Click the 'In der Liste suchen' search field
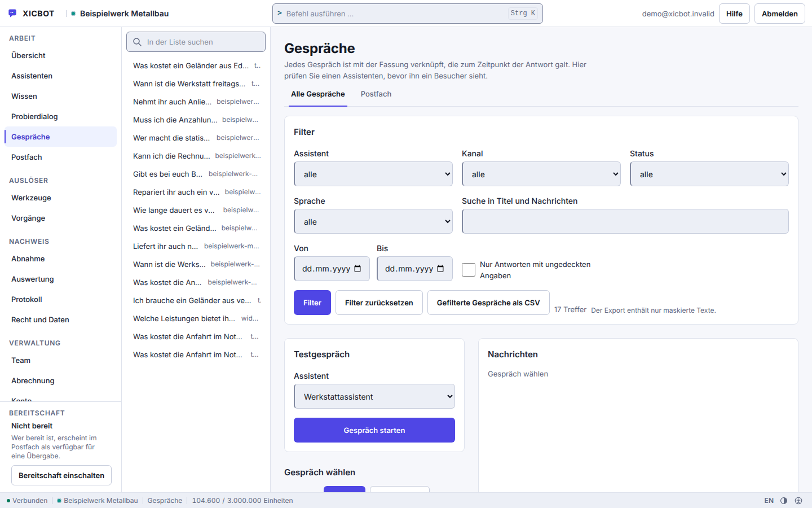The image size is (812, 508). point(196,42)
